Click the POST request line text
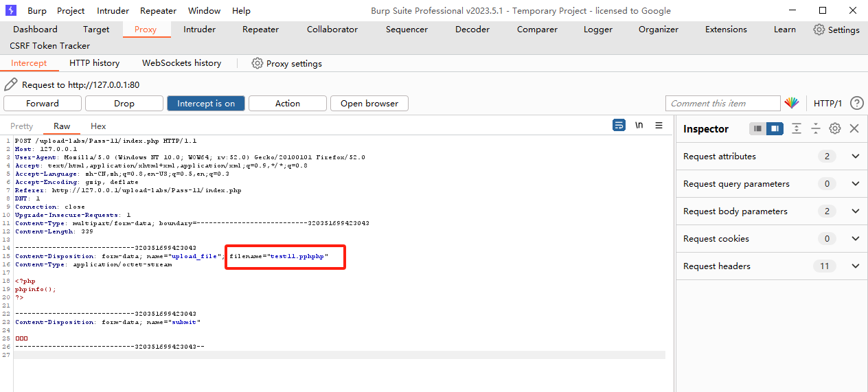Viewport: 868px width, 392px height. [106, 141]
